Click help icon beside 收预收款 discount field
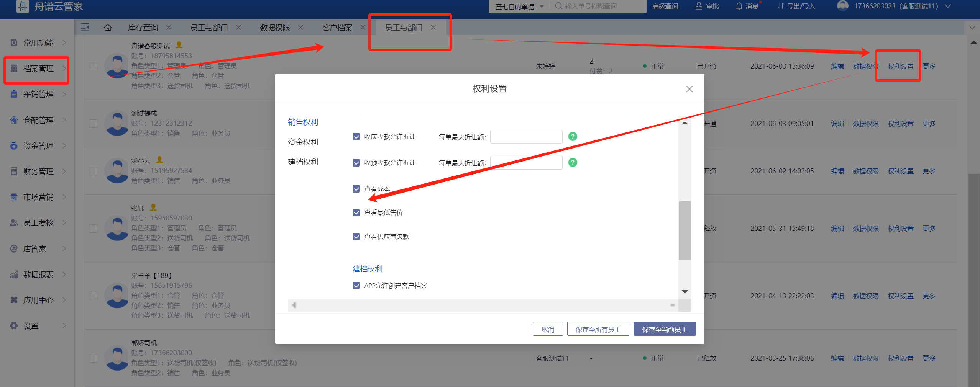 573,163
